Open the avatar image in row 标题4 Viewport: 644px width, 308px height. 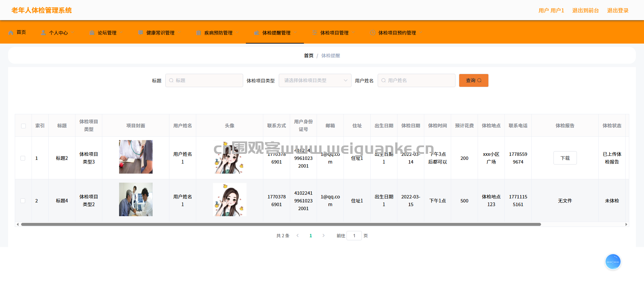(x=230, y=199)
